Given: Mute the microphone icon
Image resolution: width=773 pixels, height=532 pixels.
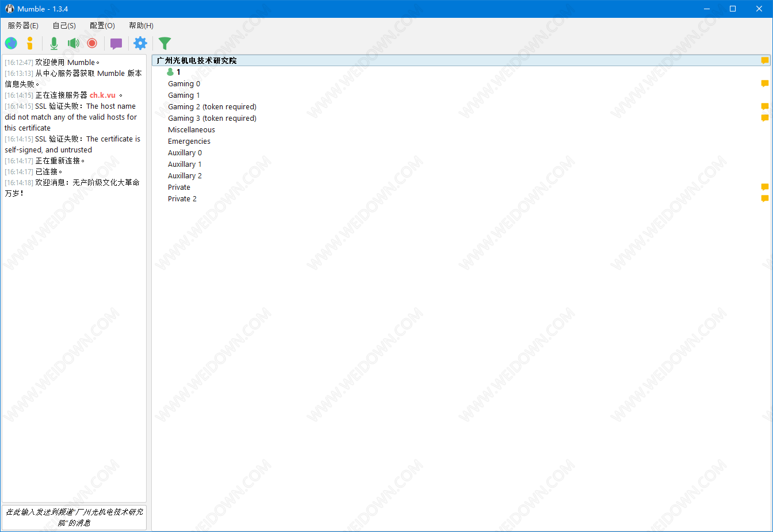Looking at the screenshot, I should [x=53, y=43].
